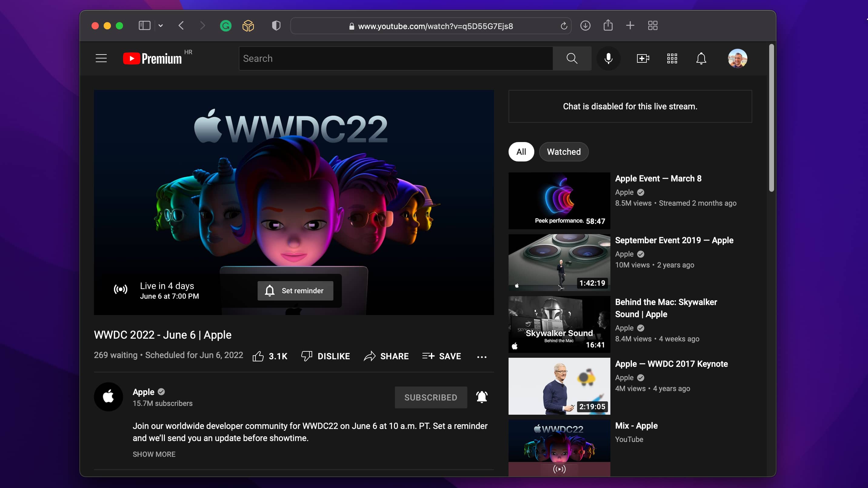Screen dimensions: 868x488
Task: Click Set reminder on the WWDC stream
Action: point(295,290)
